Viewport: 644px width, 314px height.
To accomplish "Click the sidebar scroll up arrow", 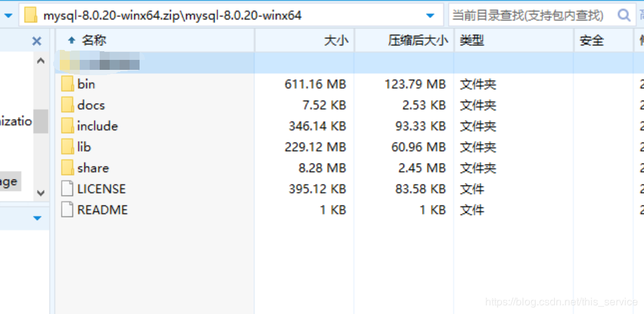I will click(x=41, y=61).
